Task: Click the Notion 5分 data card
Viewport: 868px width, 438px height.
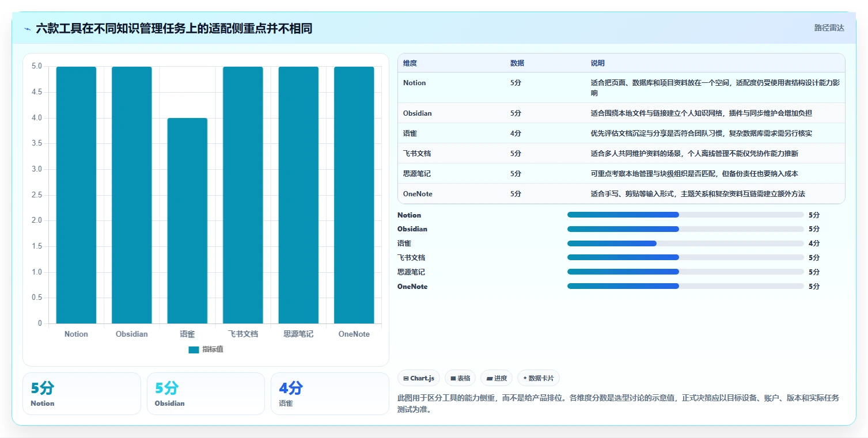Action: point(82,394)
